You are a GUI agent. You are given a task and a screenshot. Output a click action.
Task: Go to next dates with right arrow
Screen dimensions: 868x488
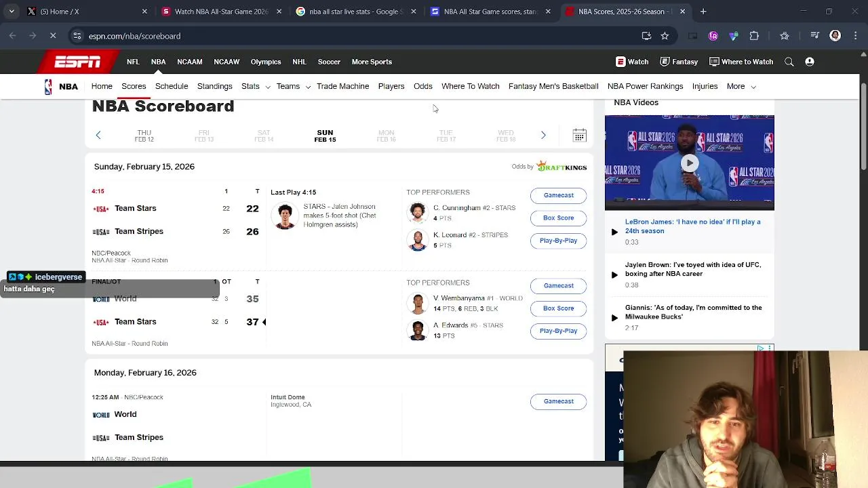pyautogui.click(x=543, y=136)
